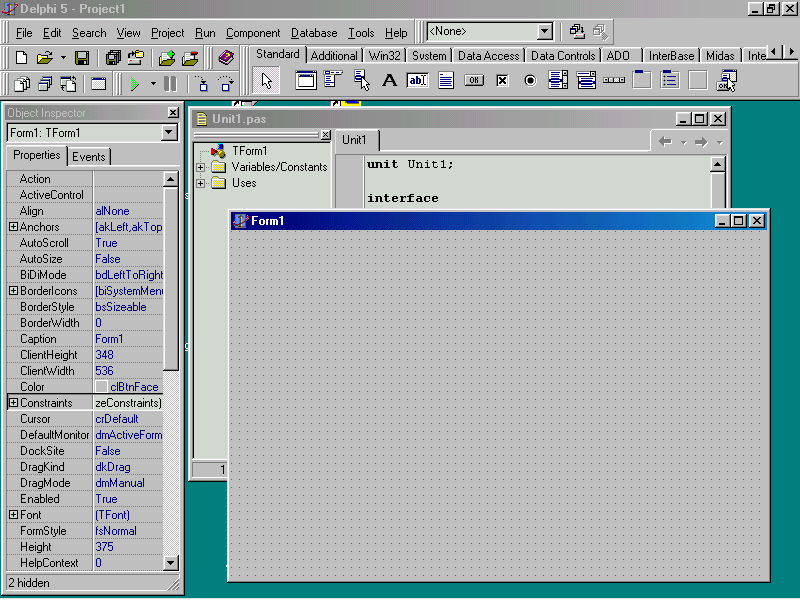Viewport: 800px width, 600px height.
Task: Switch to Events tab in Object Inspector
Action: coord(89,157)
